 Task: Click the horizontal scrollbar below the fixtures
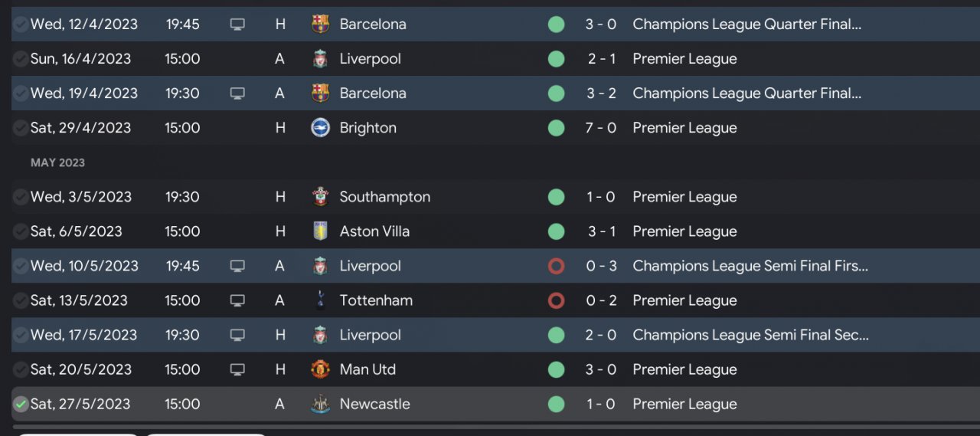pyautogui.click(x=490, y=426)
